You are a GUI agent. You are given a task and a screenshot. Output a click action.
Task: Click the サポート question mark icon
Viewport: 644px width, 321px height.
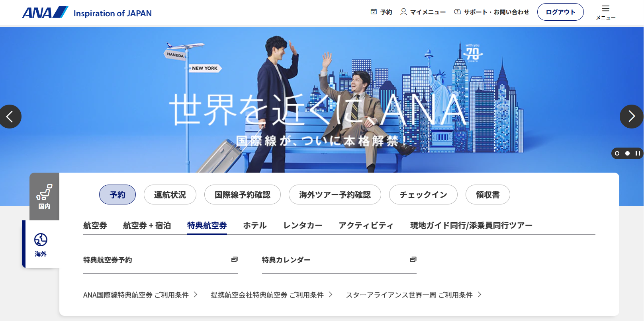[457, 12]
